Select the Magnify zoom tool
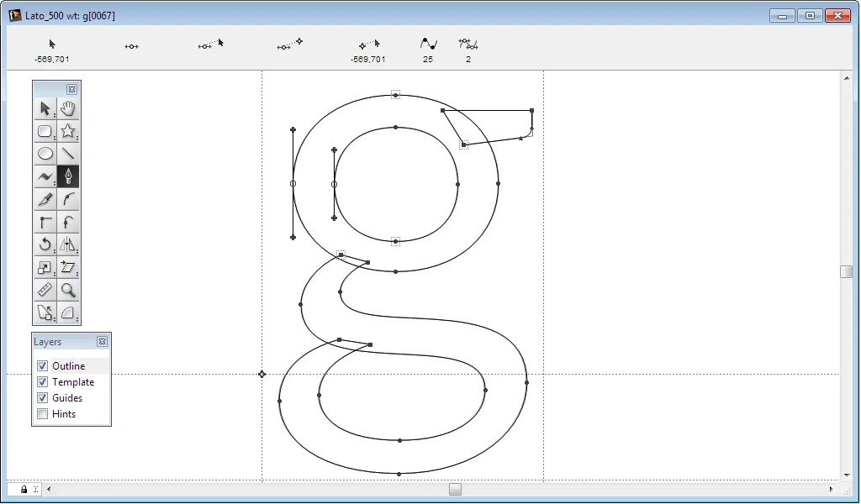Image resolution: width=861 pixels, height=504 pixels. [x=68, y=290]
